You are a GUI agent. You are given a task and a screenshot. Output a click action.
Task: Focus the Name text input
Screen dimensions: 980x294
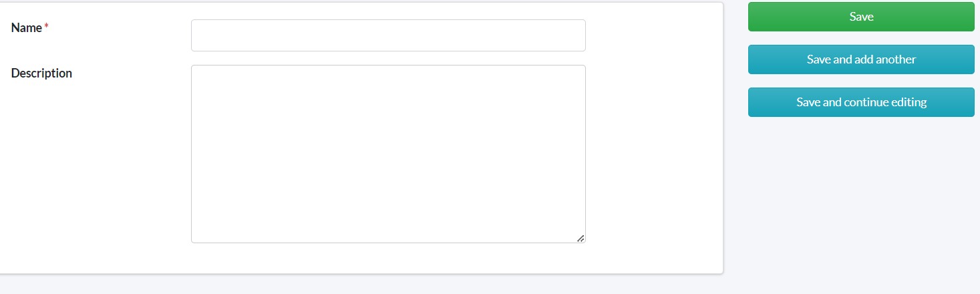point(388,35)
